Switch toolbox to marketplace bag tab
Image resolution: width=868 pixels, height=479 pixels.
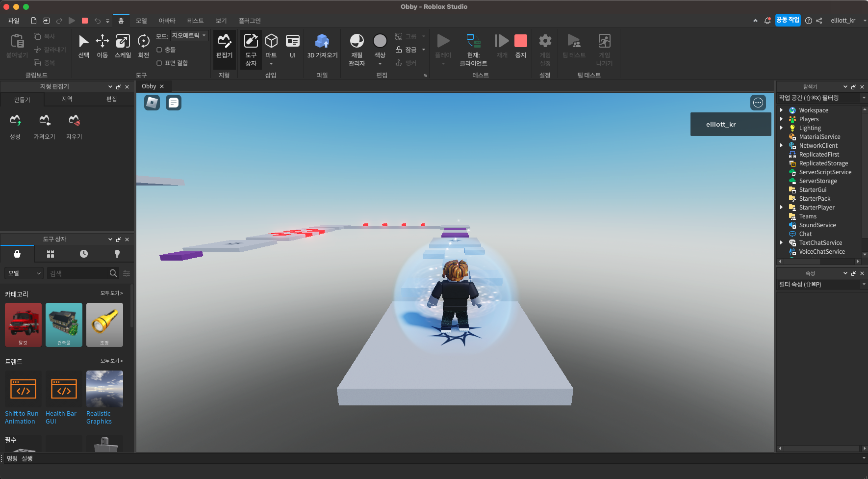pyautogui.click(x=17, y=254)
